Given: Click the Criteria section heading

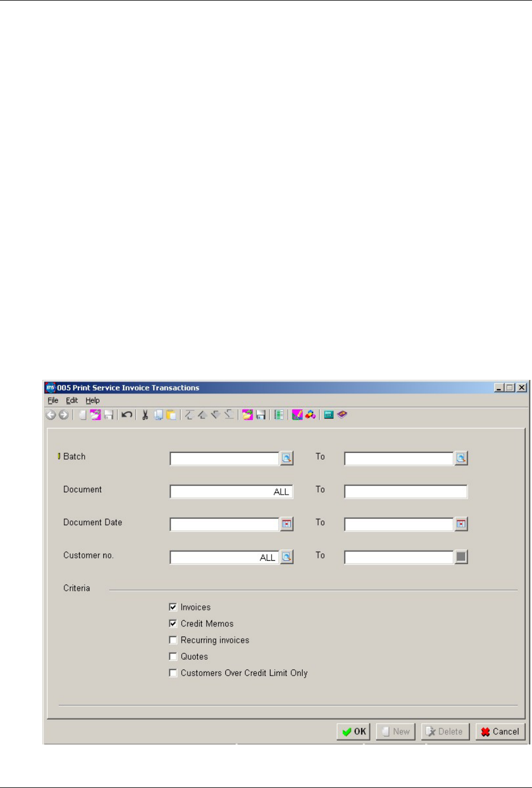Looking at the screenshot, I should coord(77,588).
